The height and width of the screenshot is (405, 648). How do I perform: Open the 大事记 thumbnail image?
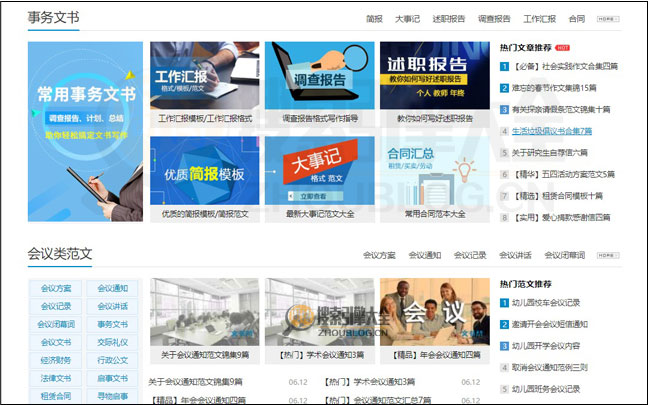pyautogui.click(x=320, y=172)
